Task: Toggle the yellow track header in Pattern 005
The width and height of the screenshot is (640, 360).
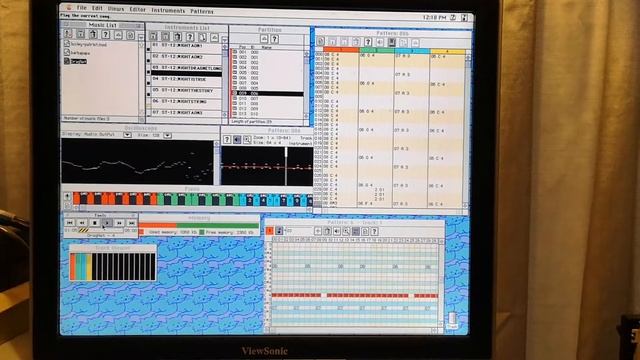Action: tap(448, 51)
